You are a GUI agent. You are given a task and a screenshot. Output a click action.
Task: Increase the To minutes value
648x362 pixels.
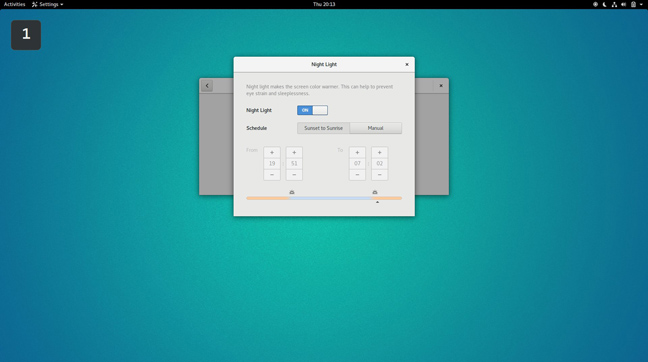379,152
